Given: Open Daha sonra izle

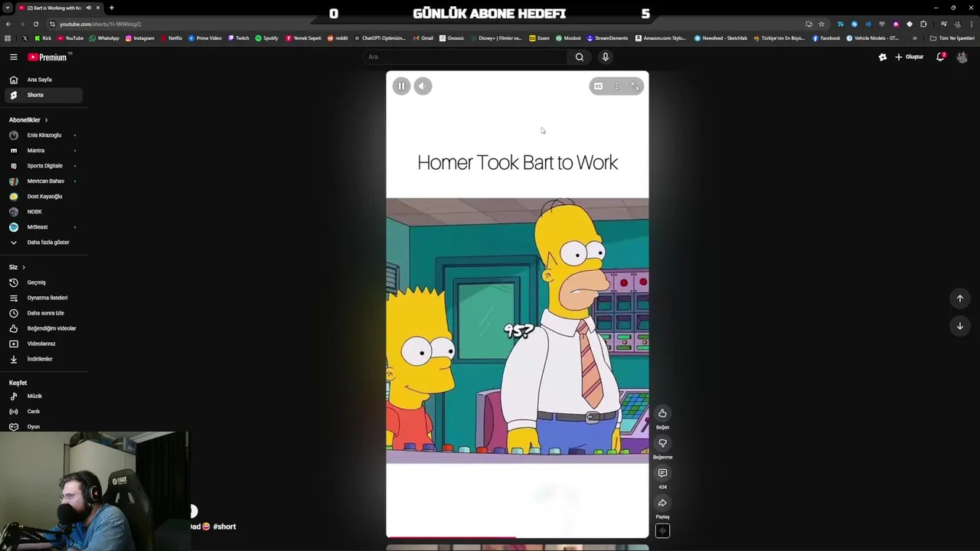Looking at the screenshot, I should (42, 313).
